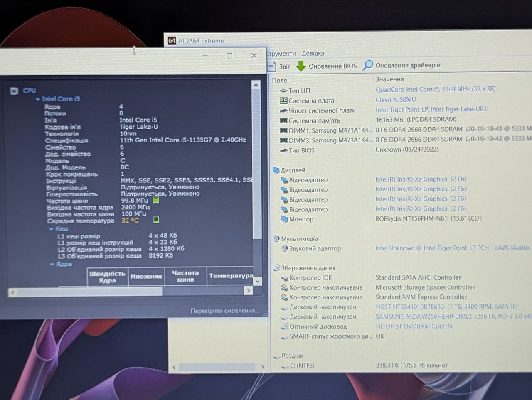The height and width of the screenshot is (400, 532).
Task: Click the Перевірити оновлення... link
Action: (225, 311)
